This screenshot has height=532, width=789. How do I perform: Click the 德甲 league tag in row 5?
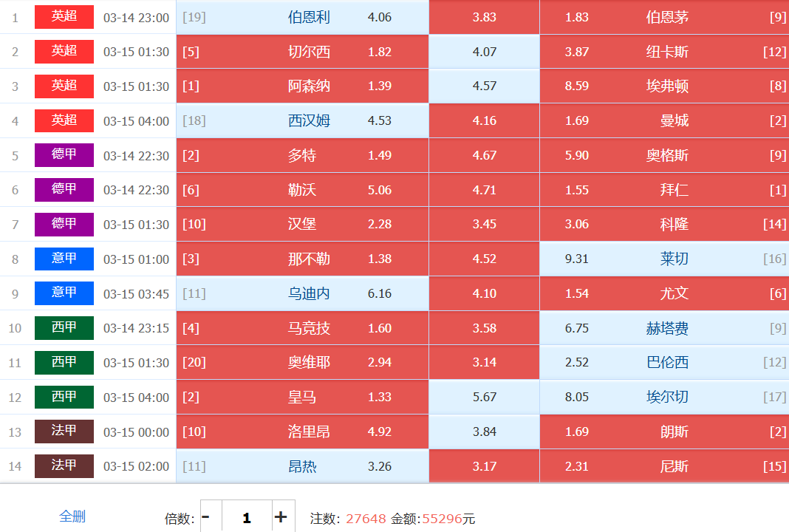(x=64, y=155)
